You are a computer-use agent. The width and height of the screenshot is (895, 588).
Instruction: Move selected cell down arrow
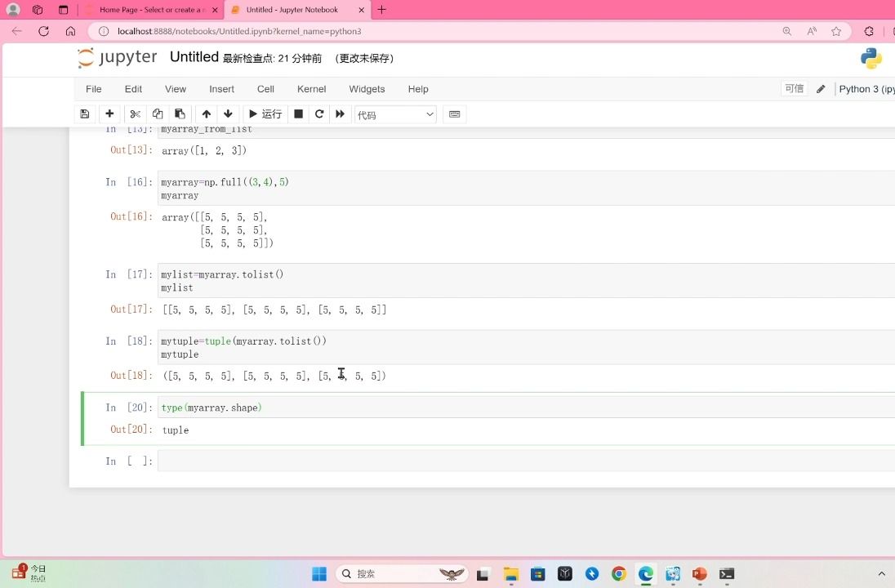(229, 114)
